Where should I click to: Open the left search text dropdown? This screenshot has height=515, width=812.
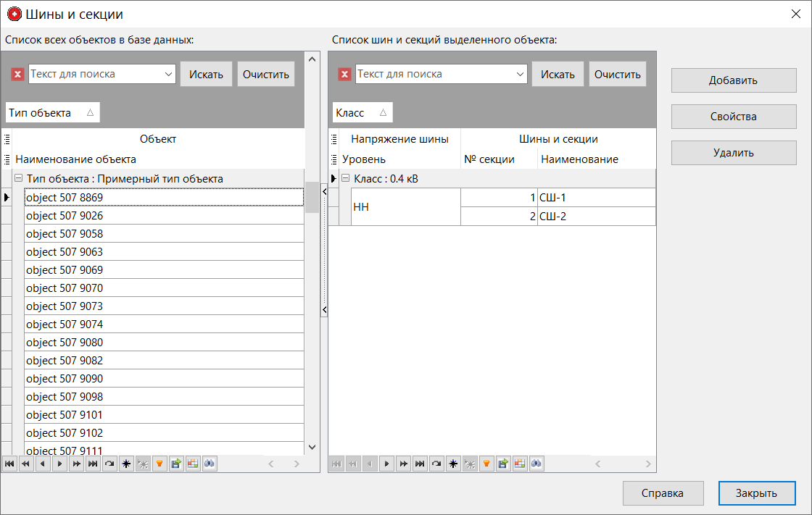[169, 74]
